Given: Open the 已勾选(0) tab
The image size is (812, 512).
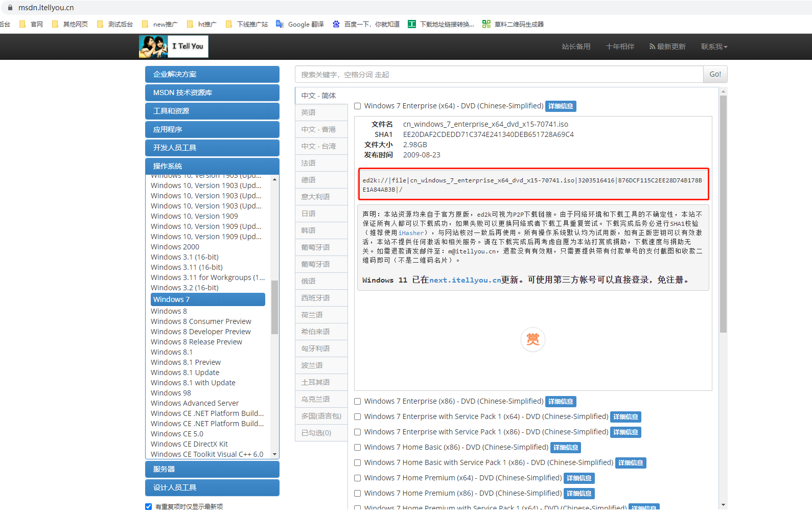Looking at the screenshot, I should pyautogui.click(x=321, y=433).
